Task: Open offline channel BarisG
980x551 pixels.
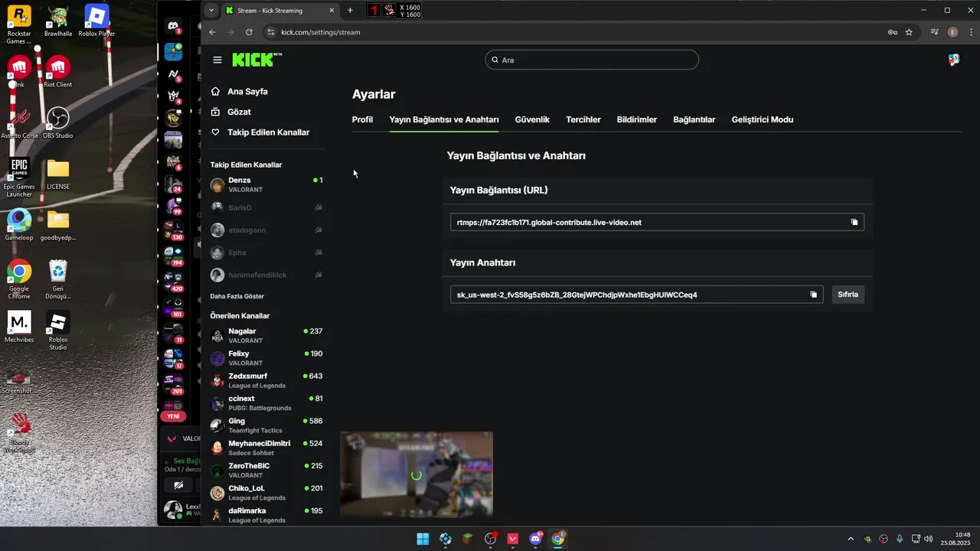Action: [x=266, y=207]
